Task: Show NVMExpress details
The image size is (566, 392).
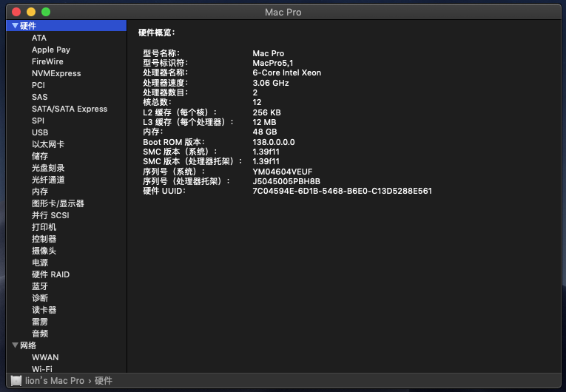Action: click(x=56, y=73)
